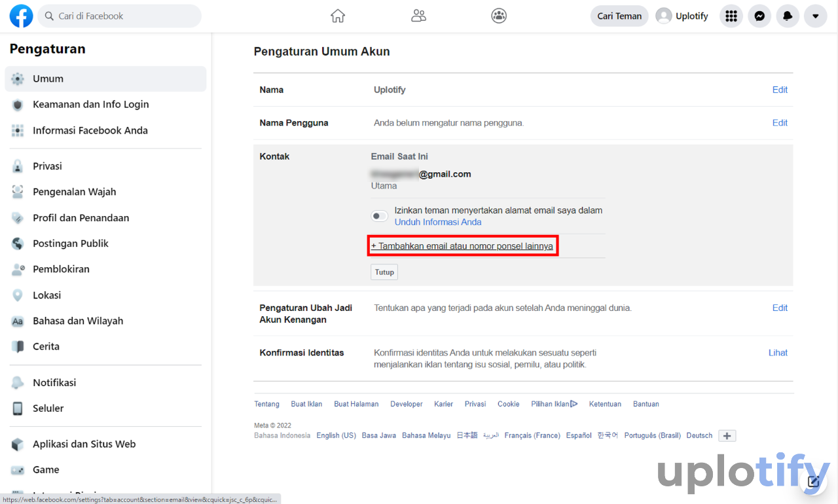Image resolution: width=838 pixels, height=504 pixels.
Task: Open Cookie footer link
Action: (508, 404)
